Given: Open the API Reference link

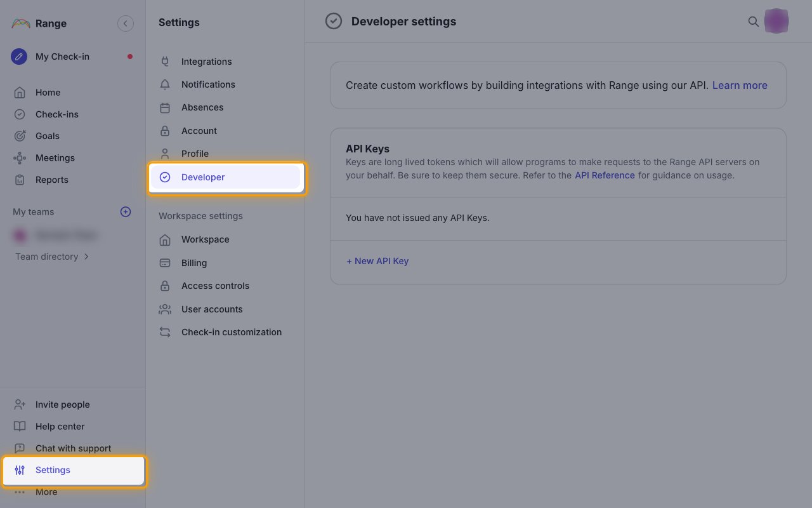Looking at the screenshot, I should tap(605, 175).
